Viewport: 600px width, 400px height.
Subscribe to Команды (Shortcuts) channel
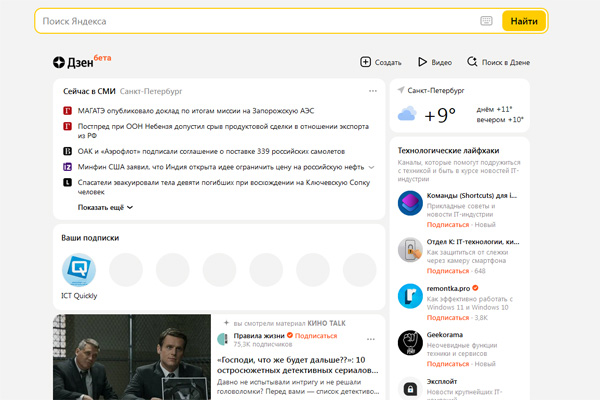tap(448, 225)
